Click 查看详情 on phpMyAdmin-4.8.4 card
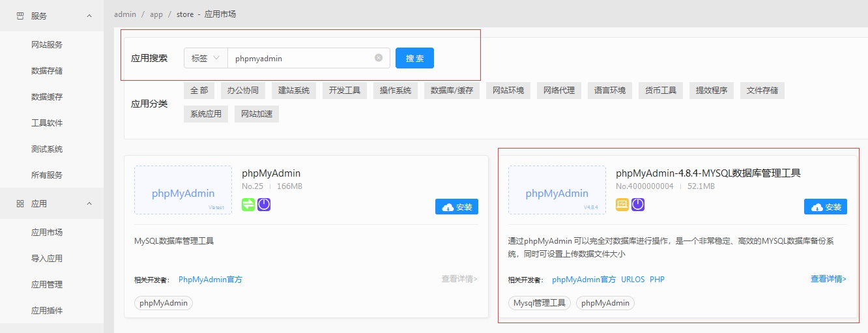868x333 pixels. (x=828, y=279)
